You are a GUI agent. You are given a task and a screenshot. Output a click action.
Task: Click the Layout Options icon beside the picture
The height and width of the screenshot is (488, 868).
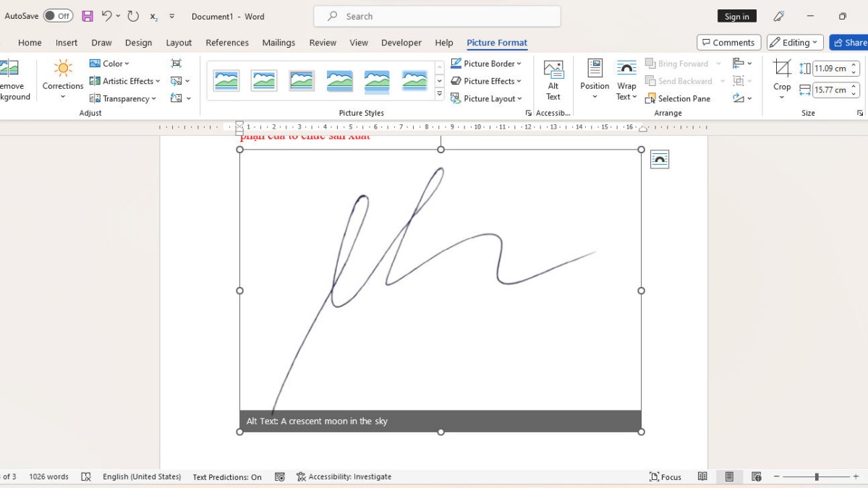click(660, 159)
